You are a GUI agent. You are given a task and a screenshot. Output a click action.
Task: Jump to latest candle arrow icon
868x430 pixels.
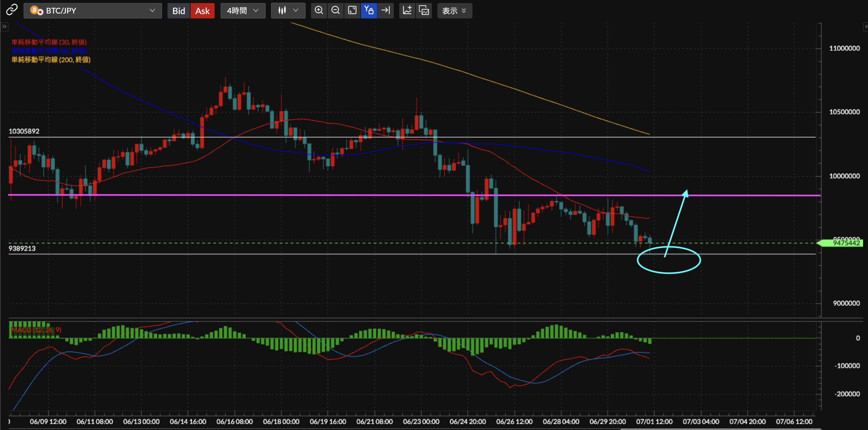[x=385, y=10]
